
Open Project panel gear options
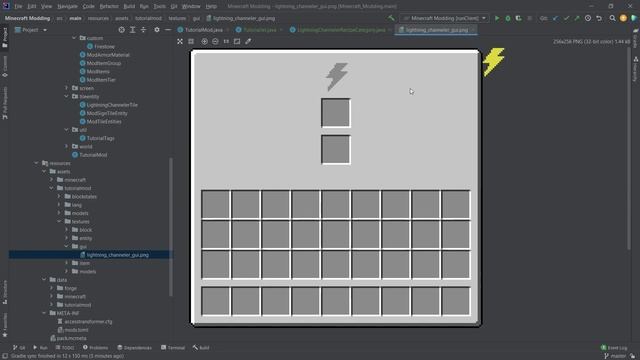tap(157, 30)
